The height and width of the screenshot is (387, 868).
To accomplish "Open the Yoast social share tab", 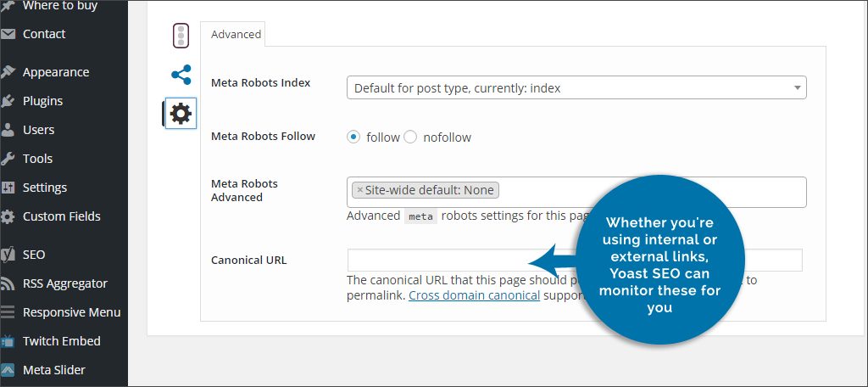I will [181, 75].
